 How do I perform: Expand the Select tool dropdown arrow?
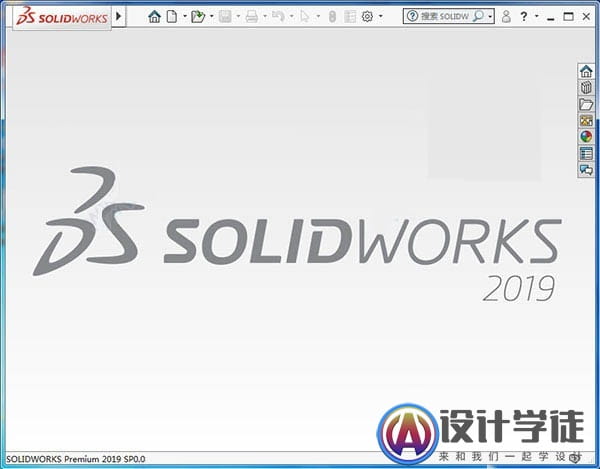318,16
